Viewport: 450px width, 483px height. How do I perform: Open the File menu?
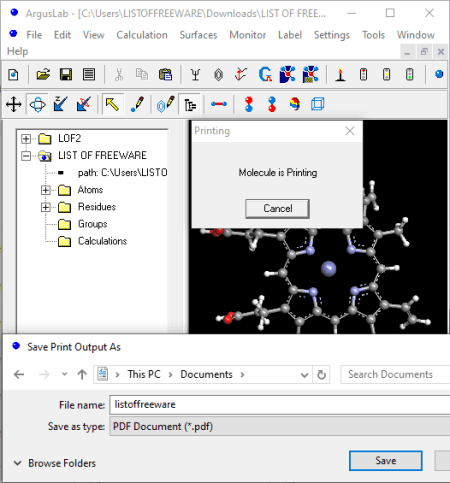[x=34, y=35]
